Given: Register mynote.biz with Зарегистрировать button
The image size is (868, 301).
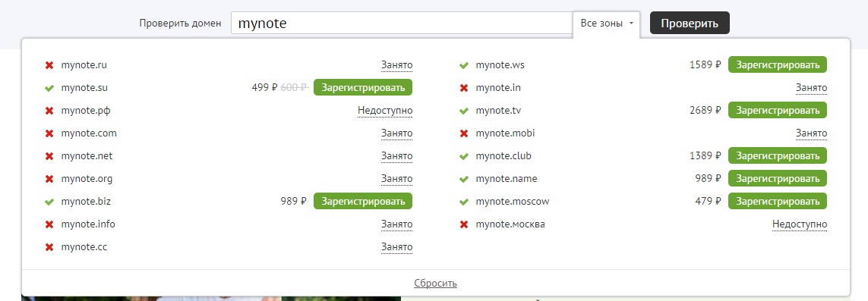Looking at the screenshot, I should [362, 201].
